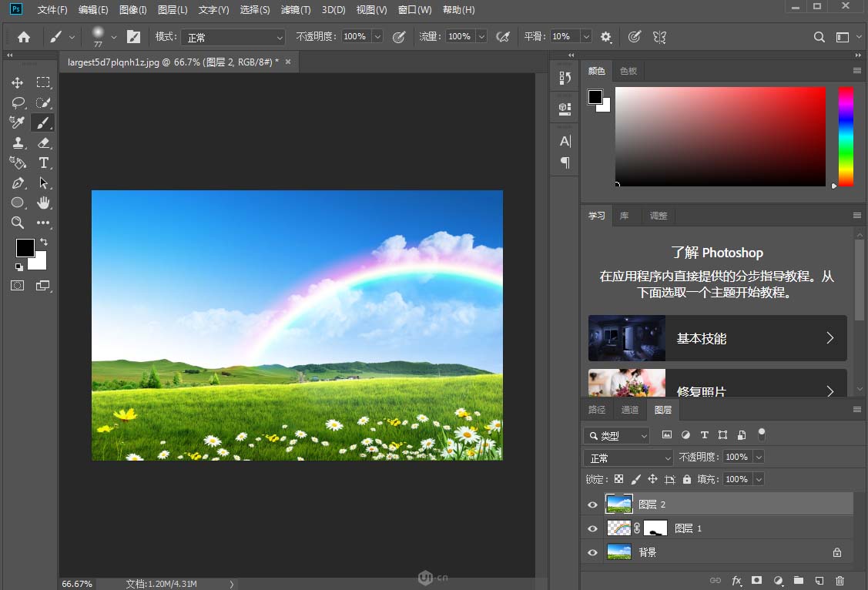The height and width of the screenshot is (590, 868).
Task: Toggle lock all padlock
Action: (686, 479)
